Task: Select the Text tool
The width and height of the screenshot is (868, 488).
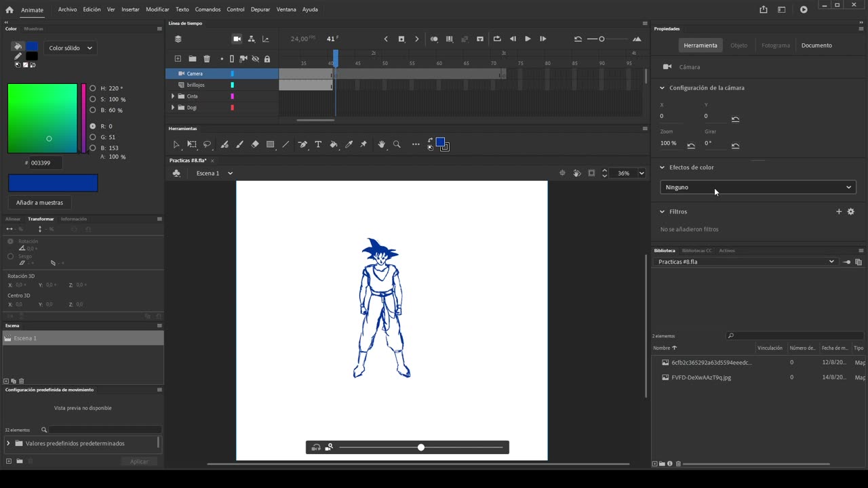Action: tap(318, 144)
